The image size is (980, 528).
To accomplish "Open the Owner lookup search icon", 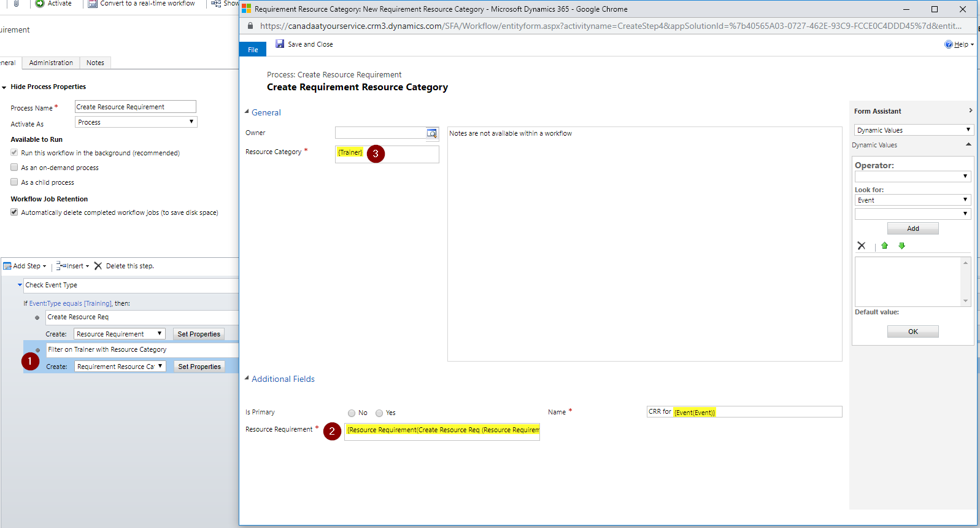I will (432, 133).
